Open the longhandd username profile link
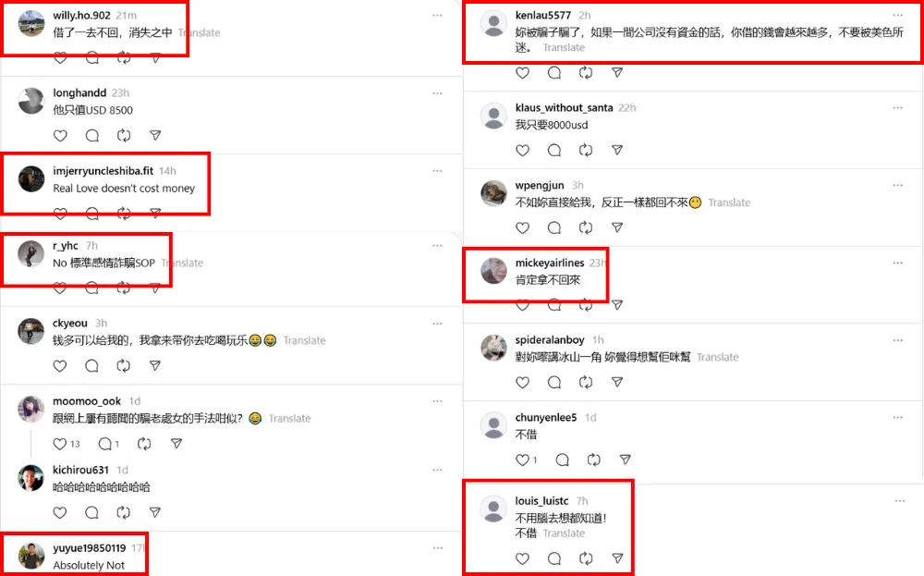This screenshot has height=576, width=924. point(79,92)
